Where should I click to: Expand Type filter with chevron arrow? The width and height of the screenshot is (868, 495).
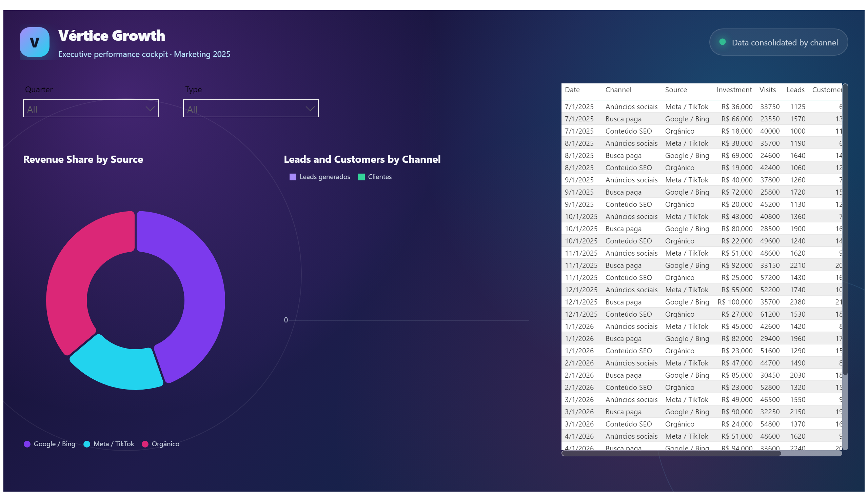(x=310, y=109)
